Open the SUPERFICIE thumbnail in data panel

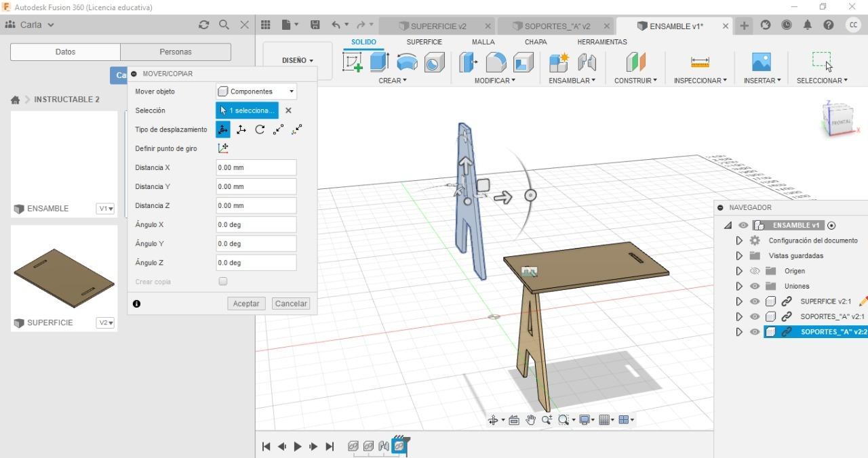(x=64, y=278)
